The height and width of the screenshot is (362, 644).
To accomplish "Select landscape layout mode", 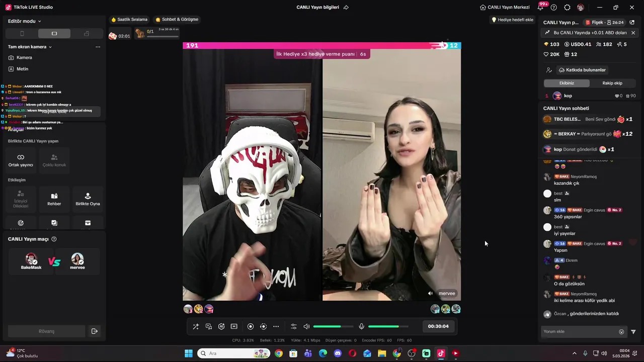I will pyautogui.click(x=54, y=34).
